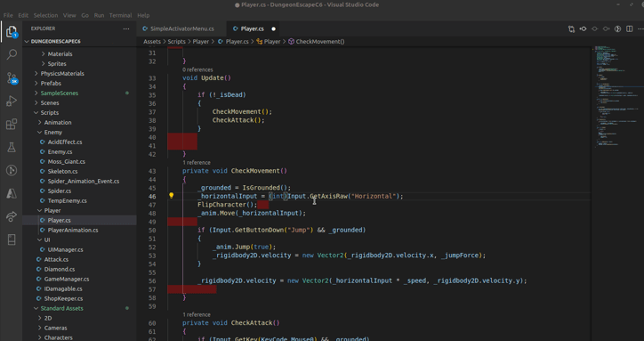The height and width of the screenshot is (341, 644).
Task: Open the View menu
Action: 69,15
